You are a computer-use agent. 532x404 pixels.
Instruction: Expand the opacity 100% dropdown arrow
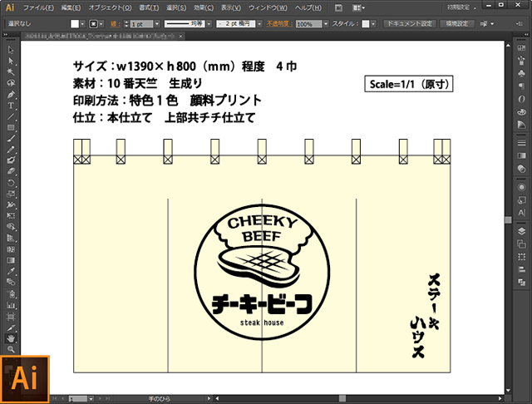pyautogui.click(x=326, y=24)
